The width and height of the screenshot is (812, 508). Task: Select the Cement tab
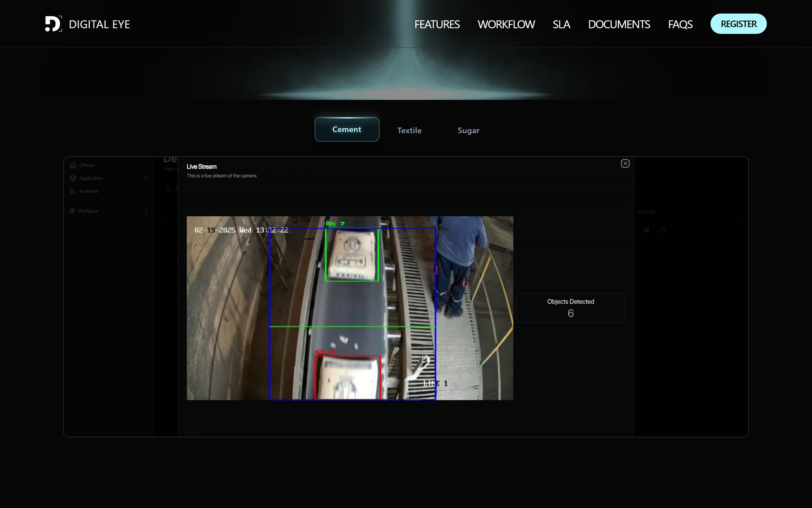pyautogui.click(x=347, y=129)
